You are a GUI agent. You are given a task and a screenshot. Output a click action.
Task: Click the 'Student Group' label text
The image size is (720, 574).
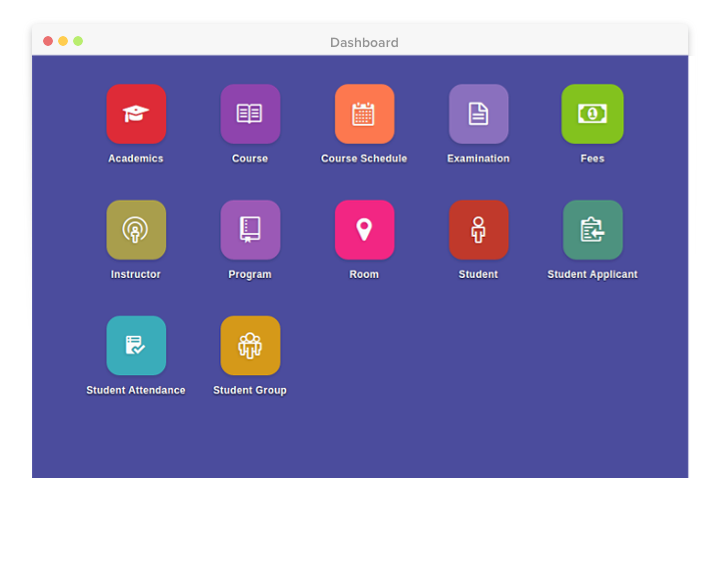(250, 390)
